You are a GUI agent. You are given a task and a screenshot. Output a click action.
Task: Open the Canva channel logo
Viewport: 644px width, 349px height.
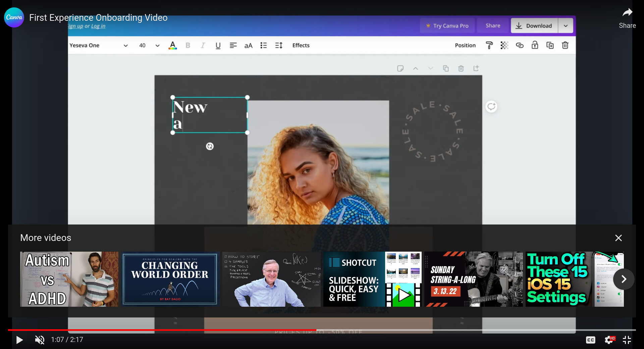coord(14,17)
